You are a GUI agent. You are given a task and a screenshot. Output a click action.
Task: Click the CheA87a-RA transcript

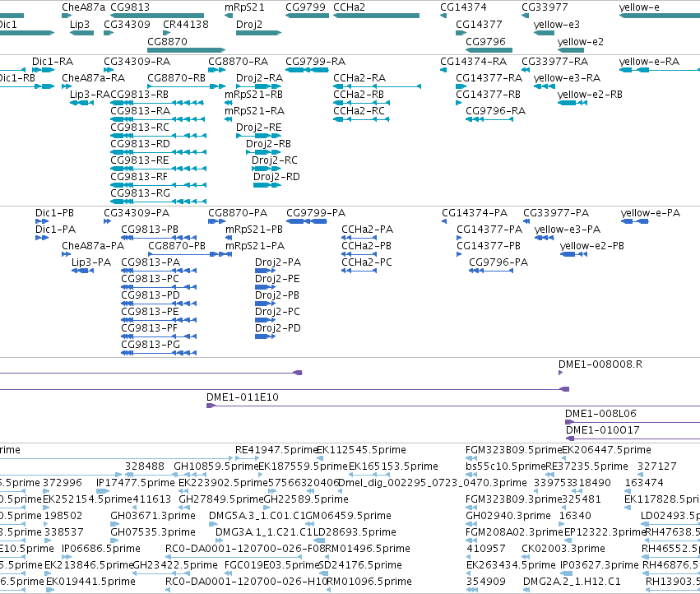tap(66, 86)
